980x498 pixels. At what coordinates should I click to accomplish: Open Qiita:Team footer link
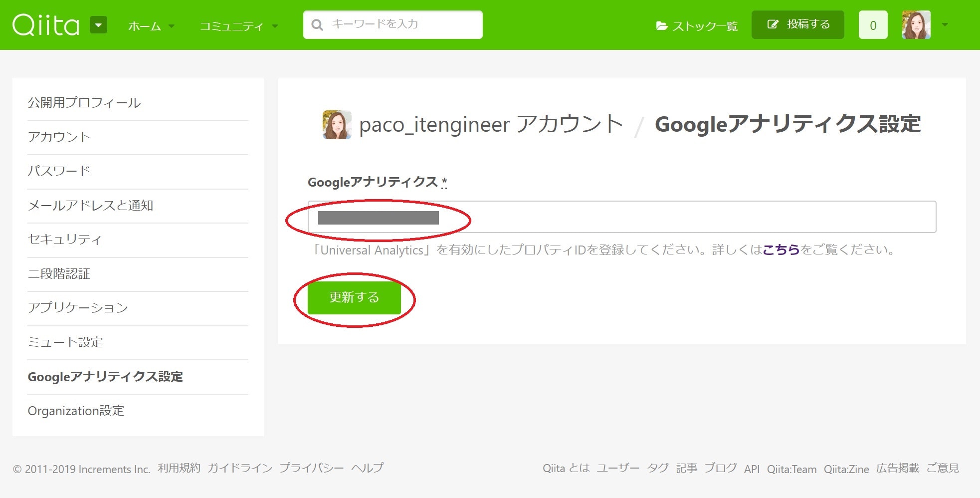coord(792,469)
